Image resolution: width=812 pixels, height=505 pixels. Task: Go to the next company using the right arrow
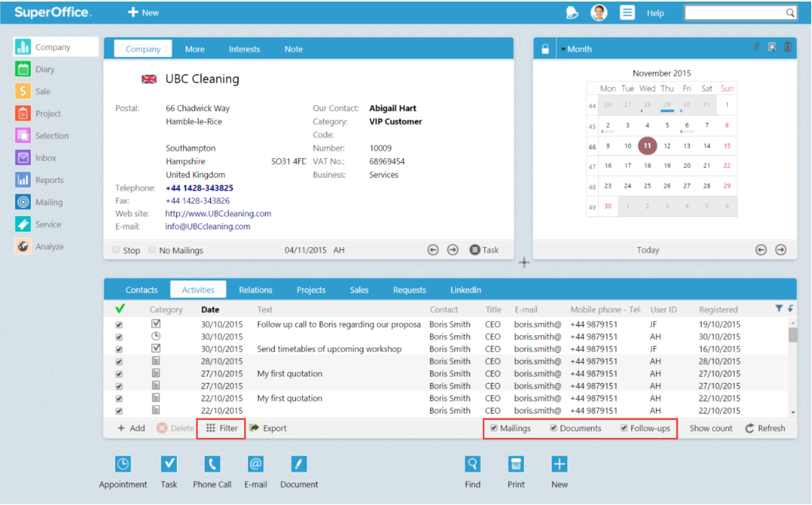(x=453, y=250)
